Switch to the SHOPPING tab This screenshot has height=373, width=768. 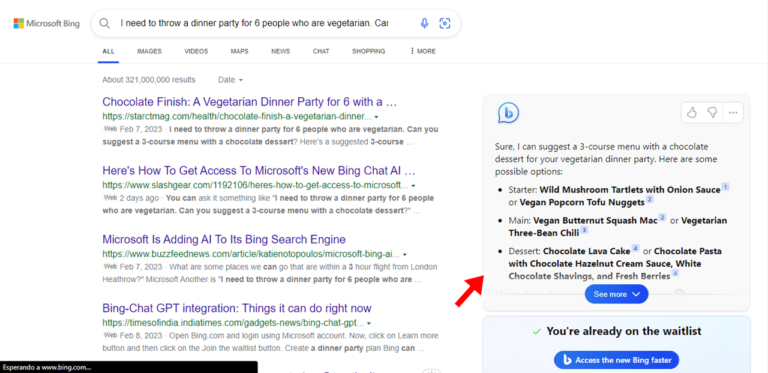click(368, 51)
